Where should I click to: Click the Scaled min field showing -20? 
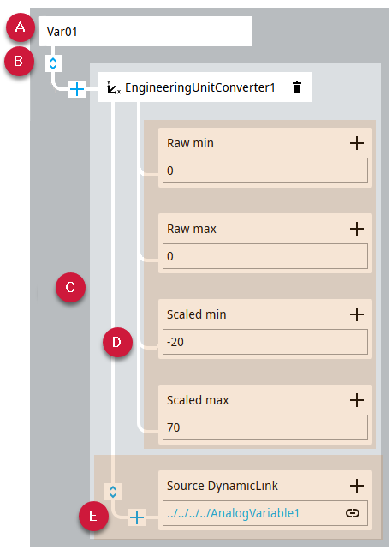265,342
